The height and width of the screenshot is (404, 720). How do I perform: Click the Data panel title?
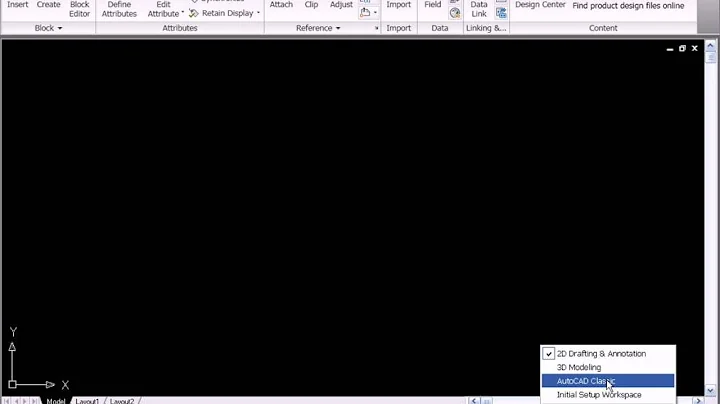(x=439, y=28)
